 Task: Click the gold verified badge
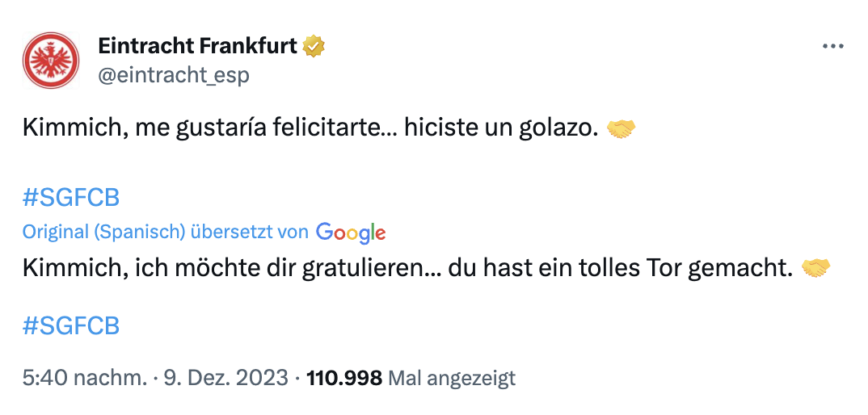click(x=314, y=46)
